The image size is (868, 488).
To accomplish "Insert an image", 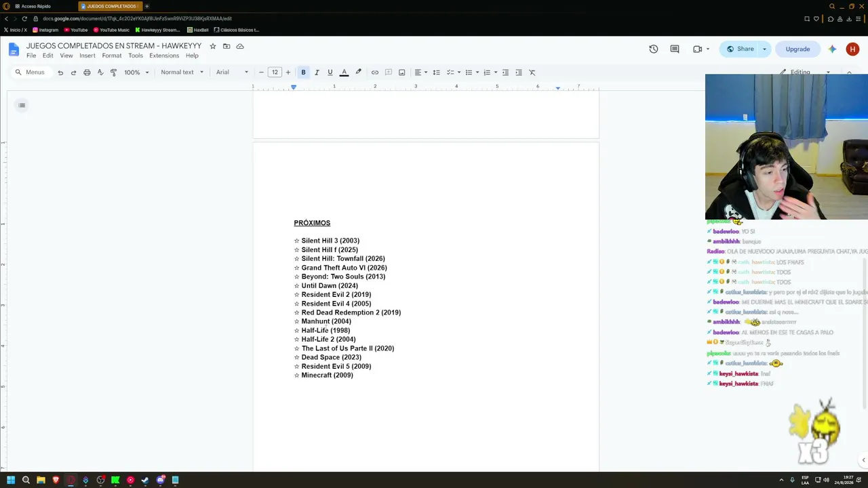I will [x=401, y=73].
